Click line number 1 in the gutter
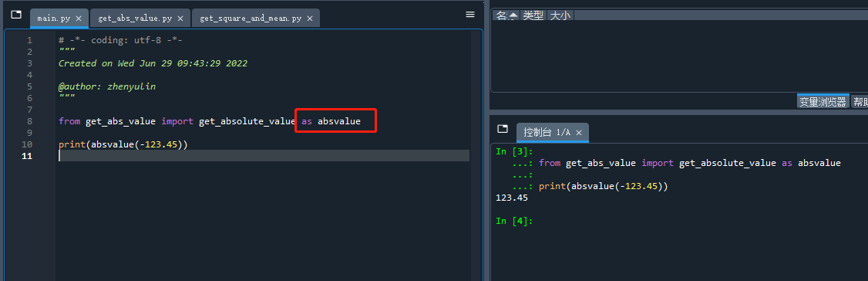Image resolution: width=868 pixels, height=281 pixels. click(x=29, y=40)
